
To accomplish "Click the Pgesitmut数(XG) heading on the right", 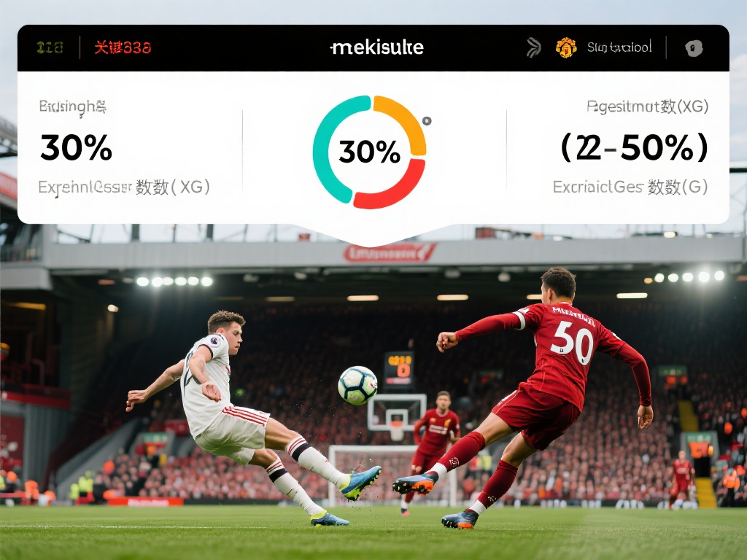I will [x=648, y=106].
